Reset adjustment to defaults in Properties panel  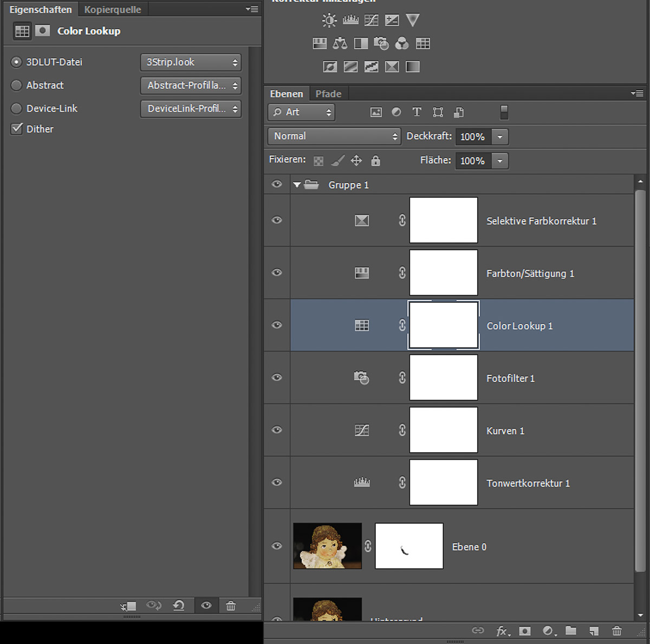pos(179,606)
